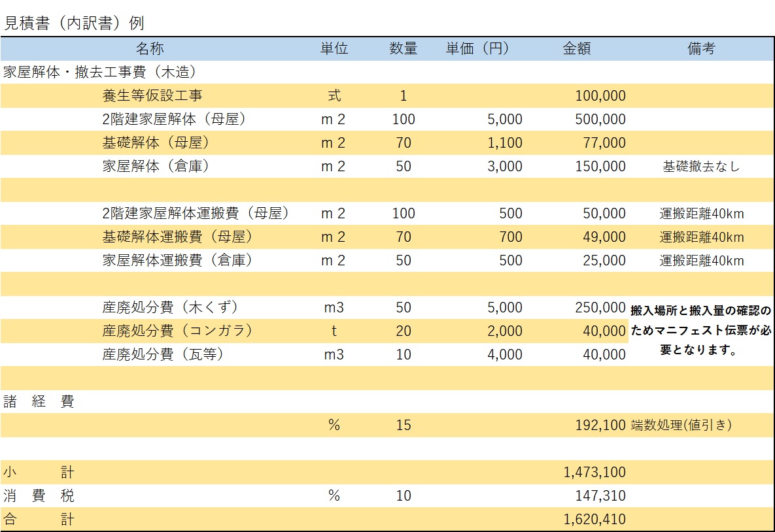Select the 合計 total 1,620,410 cell

[594, 520]
